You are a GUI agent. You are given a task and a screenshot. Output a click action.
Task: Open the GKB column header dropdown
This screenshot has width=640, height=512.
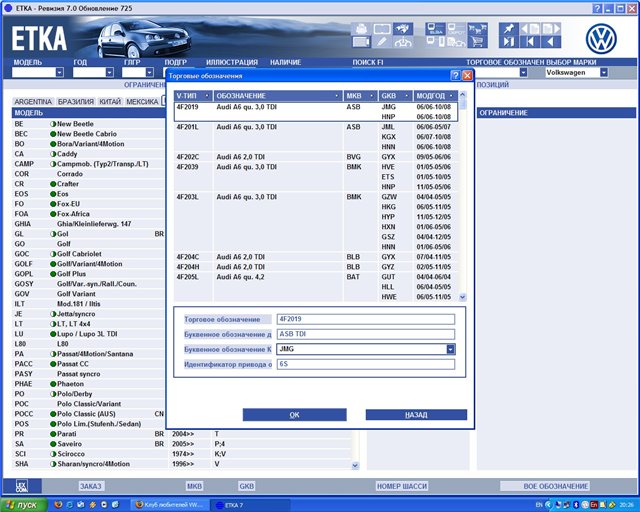point(407,96)
